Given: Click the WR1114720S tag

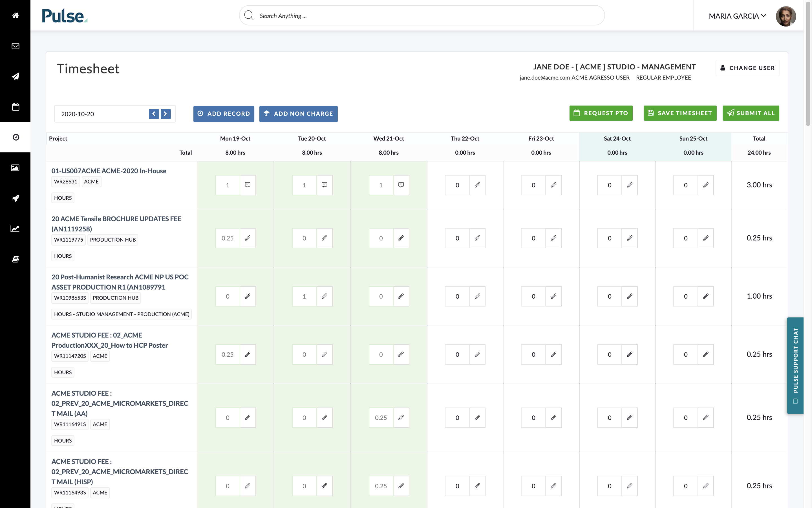Looking at the screenshot, I should coord(70,356).
